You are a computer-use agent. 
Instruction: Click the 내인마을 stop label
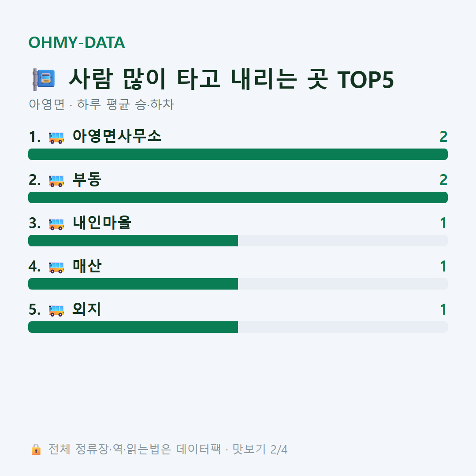102,223
